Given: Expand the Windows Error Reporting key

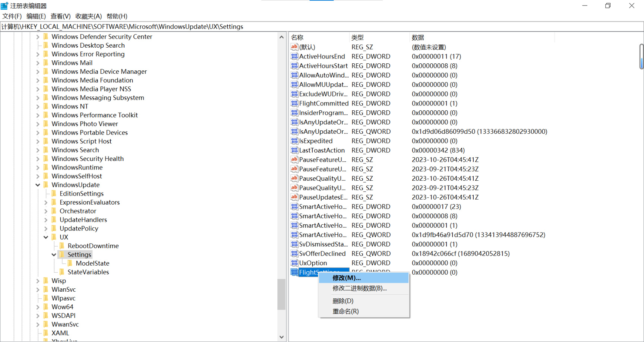Looking at the screenshot, I should point(38,54).
